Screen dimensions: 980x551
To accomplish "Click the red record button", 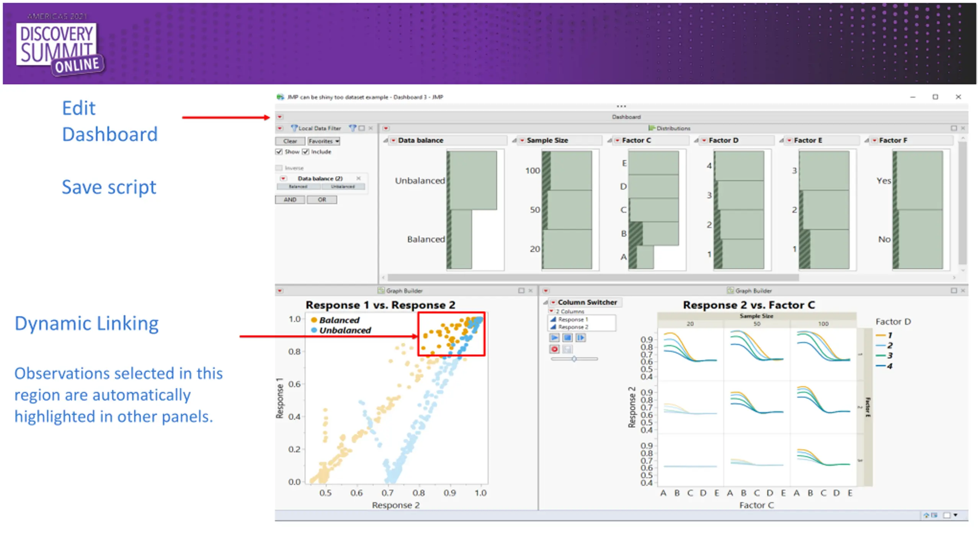I will [554, 349].
